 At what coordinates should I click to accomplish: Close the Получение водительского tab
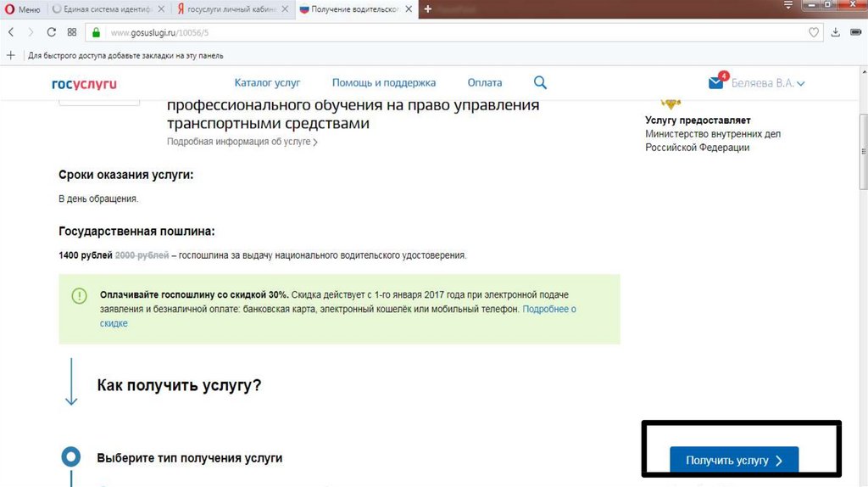[410, 9]
